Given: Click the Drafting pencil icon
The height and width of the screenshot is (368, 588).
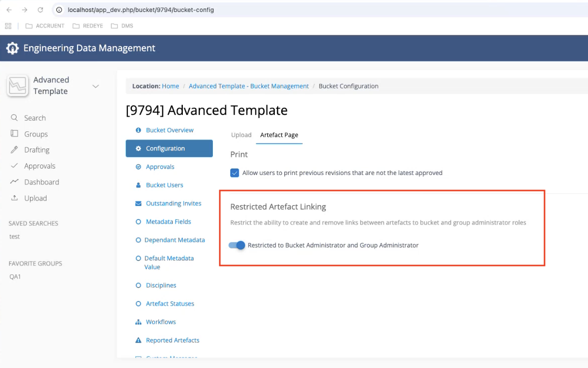Looking at the screenshot, I should pos(14,150).
